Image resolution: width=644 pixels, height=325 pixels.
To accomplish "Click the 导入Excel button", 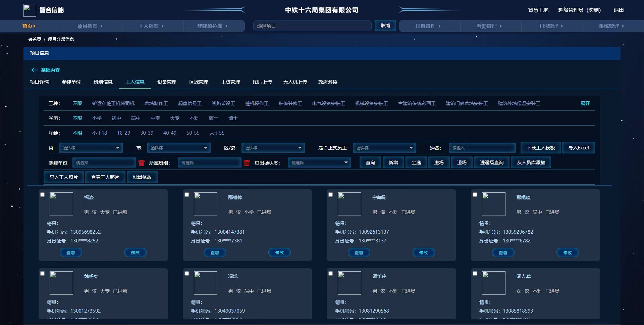I will [x=578, y=148].
